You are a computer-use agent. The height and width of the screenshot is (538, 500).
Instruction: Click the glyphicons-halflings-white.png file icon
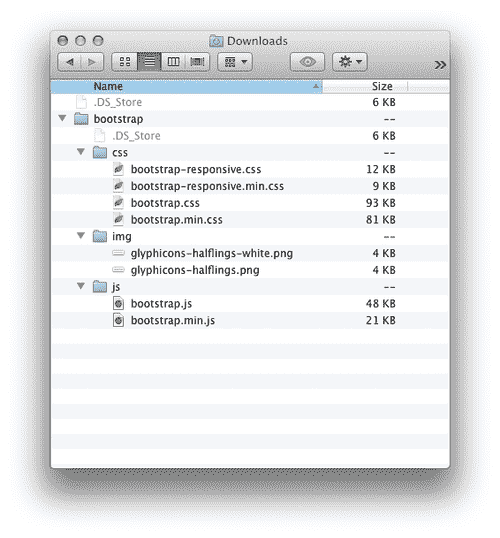118,253
